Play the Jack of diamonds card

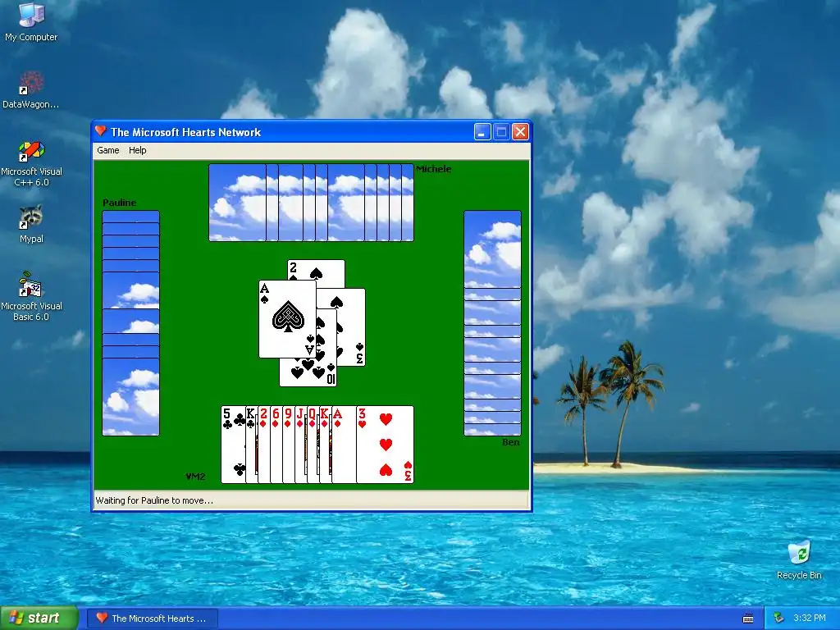click(x=301, y=445)
